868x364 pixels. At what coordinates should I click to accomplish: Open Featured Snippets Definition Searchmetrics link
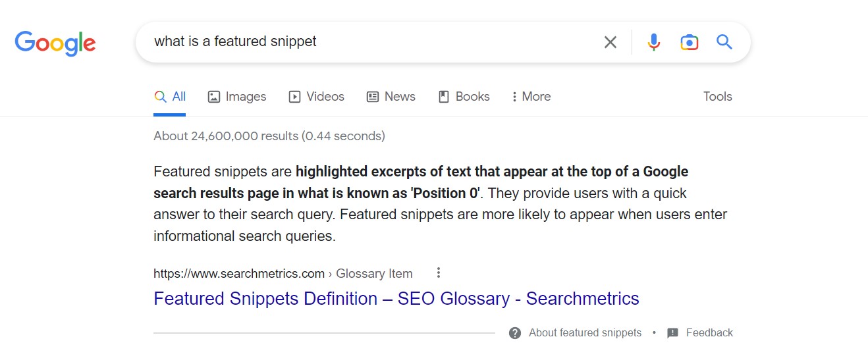[x=396, y=299]
